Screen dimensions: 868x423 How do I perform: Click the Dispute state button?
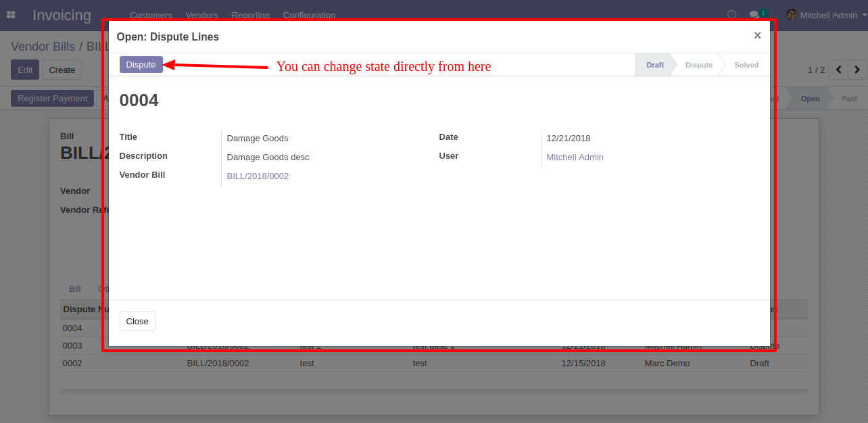pyautogui.click(x=141, y=64)
